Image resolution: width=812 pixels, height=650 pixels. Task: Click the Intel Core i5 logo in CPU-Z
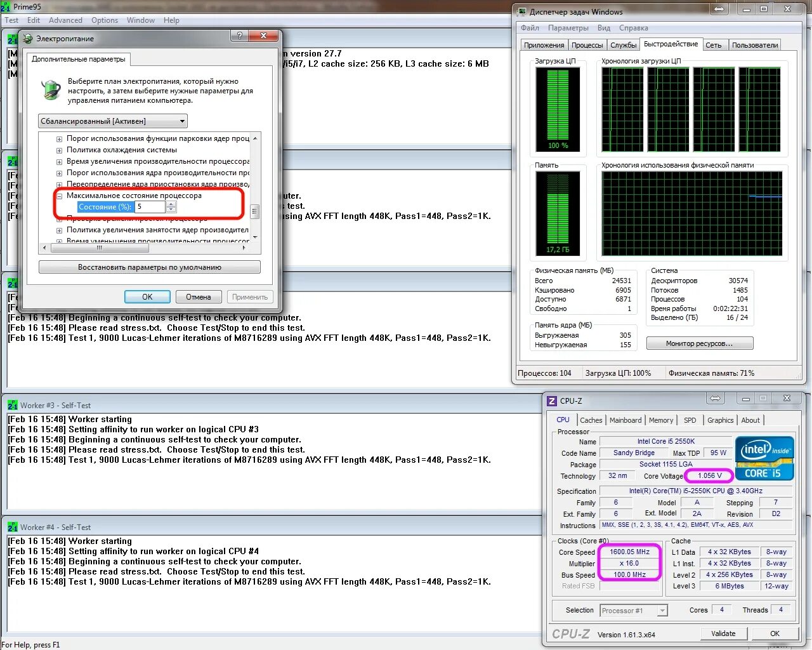[764, 457]
